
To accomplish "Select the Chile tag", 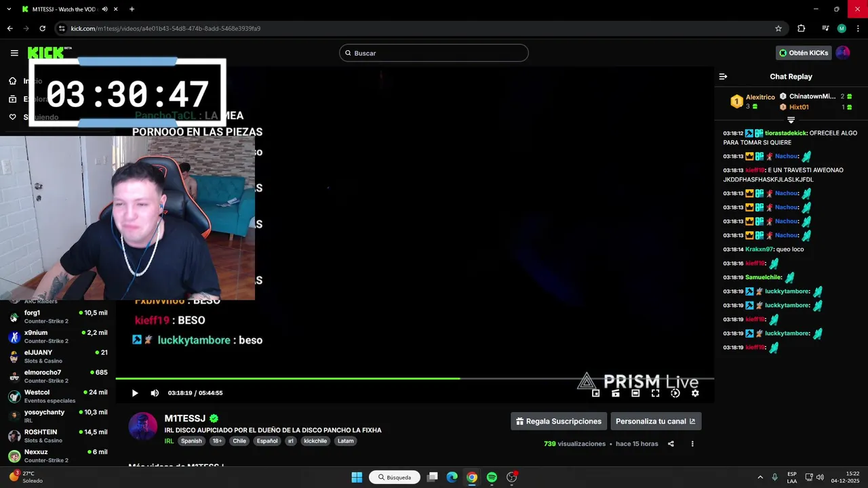I will coord(239,441).
